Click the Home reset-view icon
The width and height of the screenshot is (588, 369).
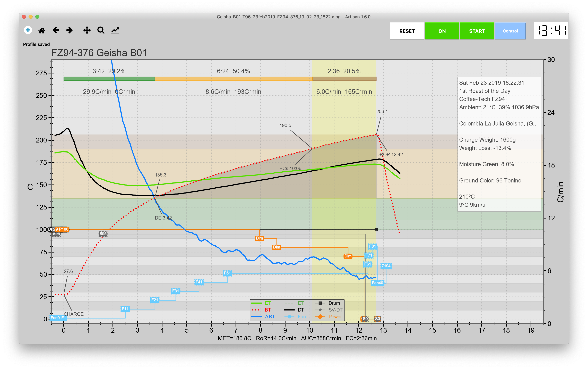(42, 30)
